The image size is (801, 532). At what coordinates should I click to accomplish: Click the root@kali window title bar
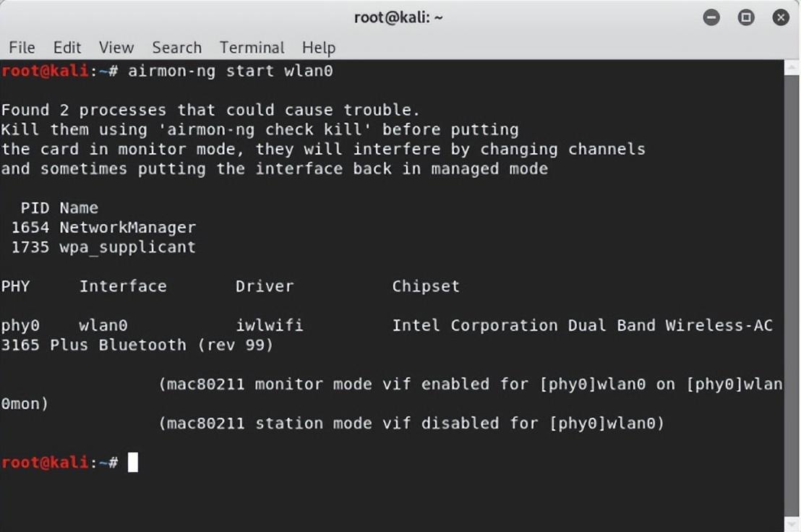pos(398,18)
